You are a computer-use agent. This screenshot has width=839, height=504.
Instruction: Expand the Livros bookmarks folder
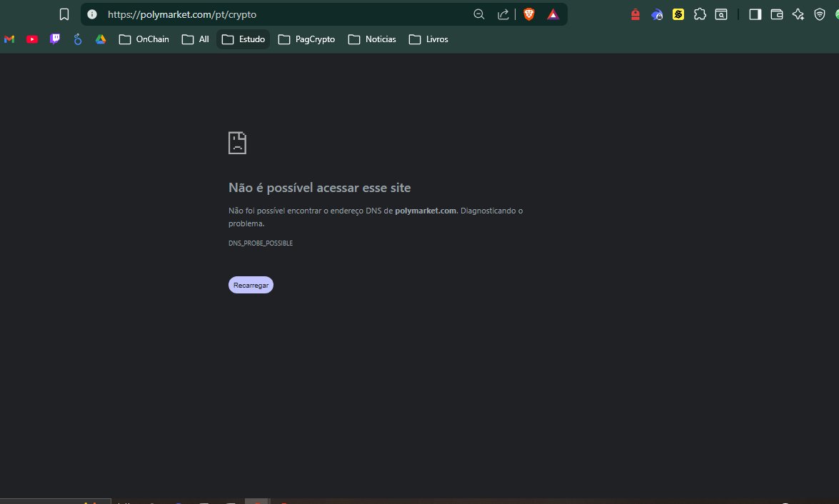[428, 39]
